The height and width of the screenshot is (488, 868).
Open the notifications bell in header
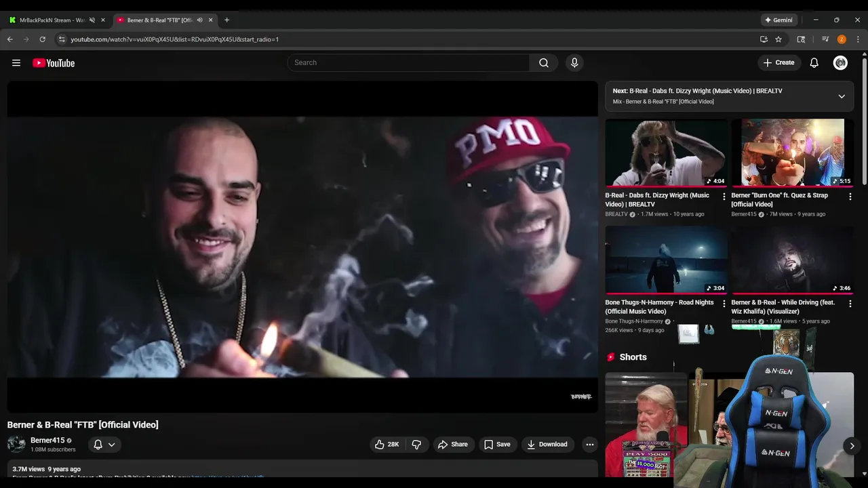tap(814, 63)
